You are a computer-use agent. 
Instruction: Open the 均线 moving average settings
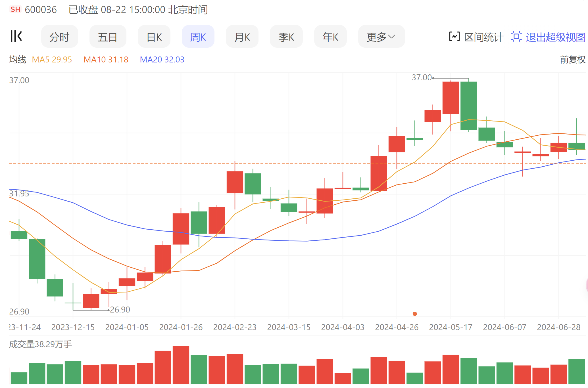pos(18,60)
